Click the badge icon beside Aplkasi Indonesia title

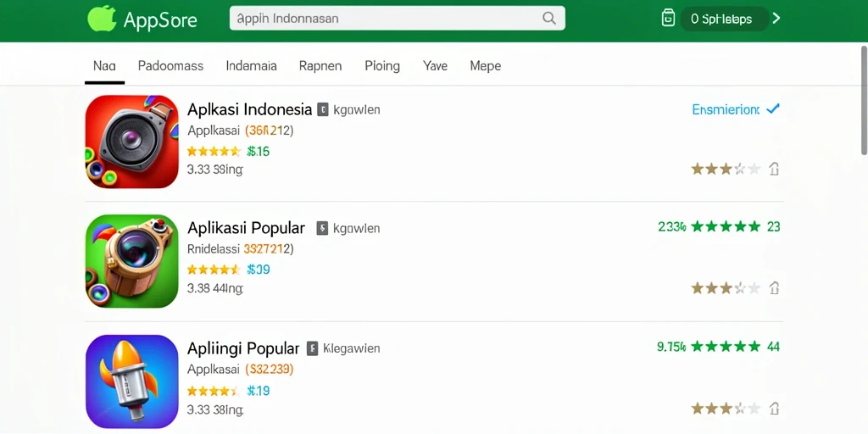tap(323, 109)
